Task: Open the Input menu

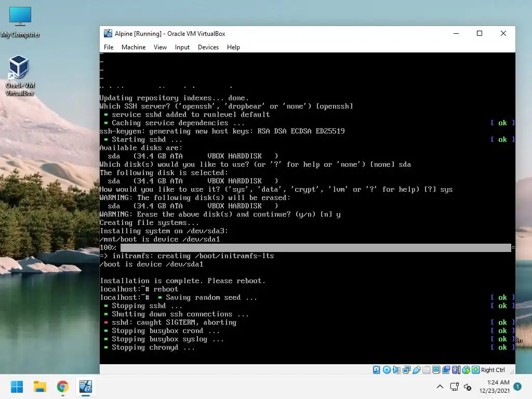Action: (182, 47)
